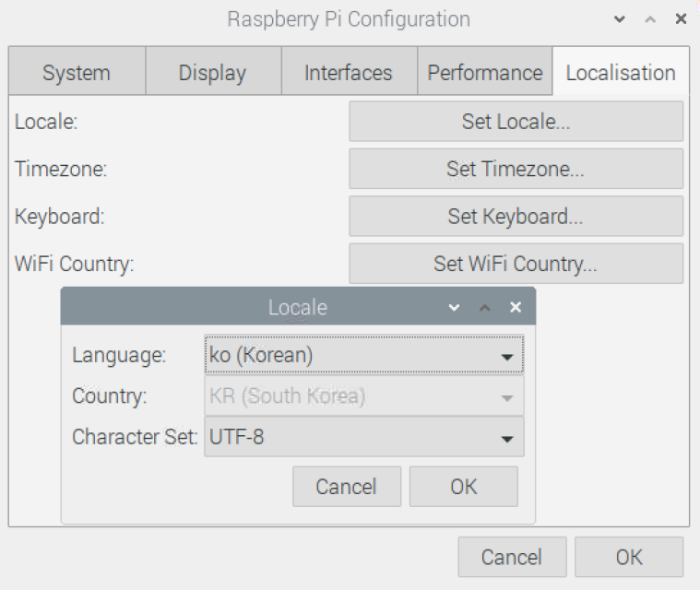
Task: Click the Raspberry Pi Configuration title text
Action: click(349, 19)
